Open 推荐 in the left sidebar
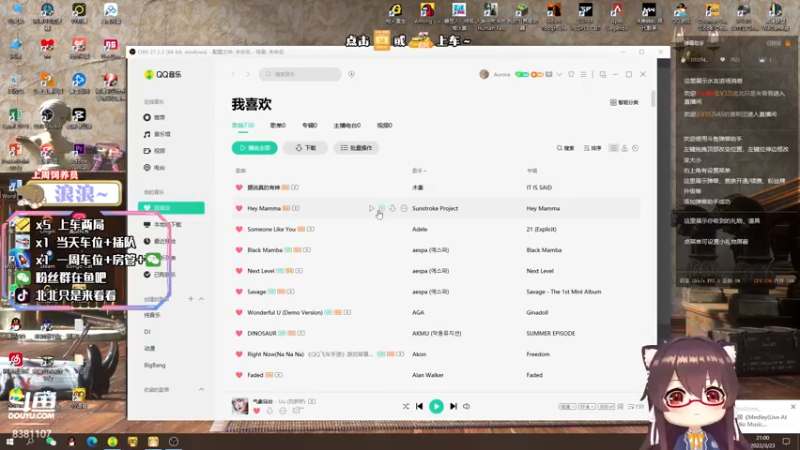The image size is (800, 450). pos(155,117)
